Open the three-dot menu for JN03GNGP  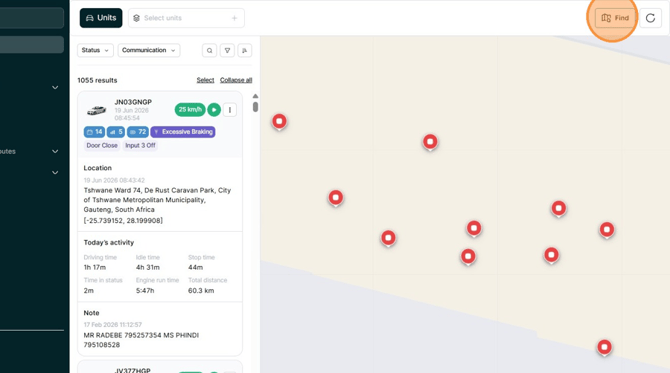(230, 110)
